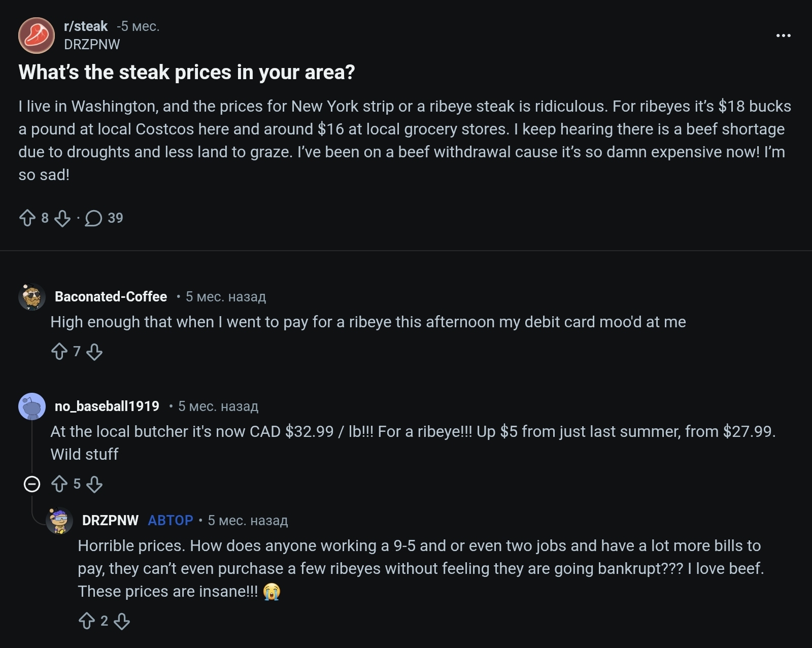This screenshot has height=648, width=812.
Task: Collapse the no_baseball1919 comment thread
Action: [x=32, y=484]
